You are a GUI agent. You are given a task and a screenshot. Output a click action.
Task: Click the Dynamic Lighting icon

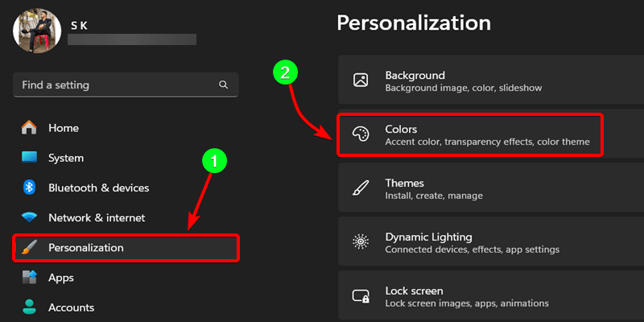[361, 243]
